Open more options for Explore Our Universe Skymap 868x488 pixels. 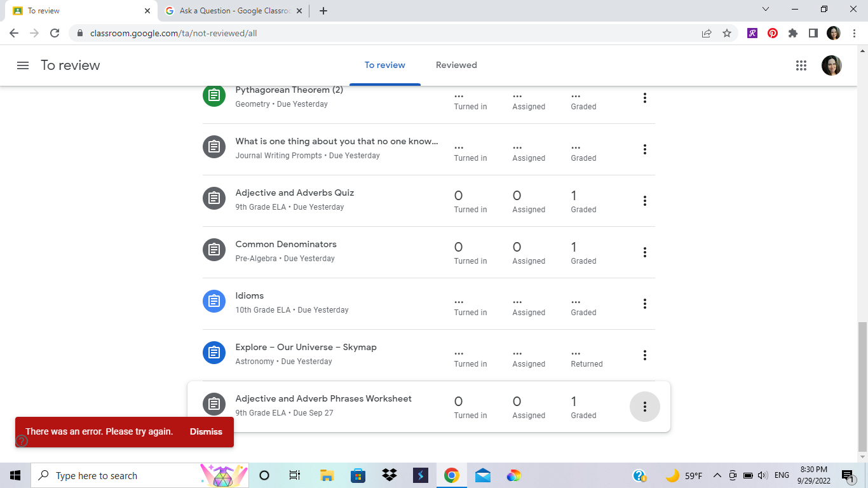(x=644, y=355)
